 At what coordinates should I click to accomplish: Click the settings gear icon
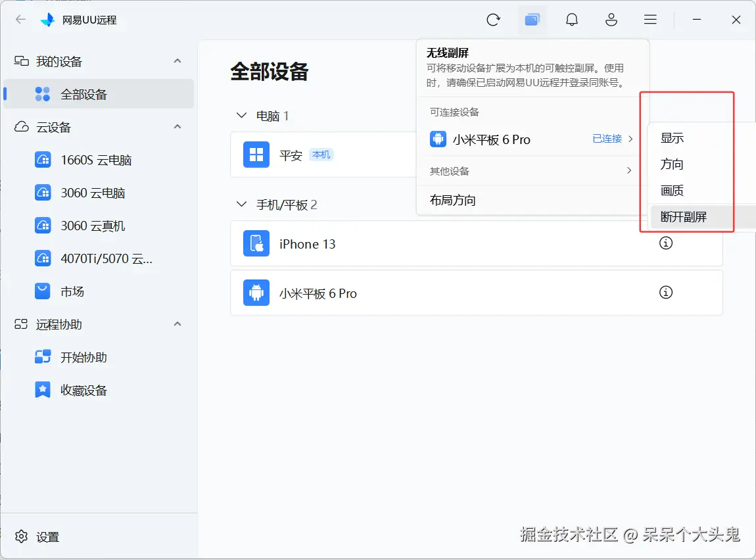(x=21, y=537)
